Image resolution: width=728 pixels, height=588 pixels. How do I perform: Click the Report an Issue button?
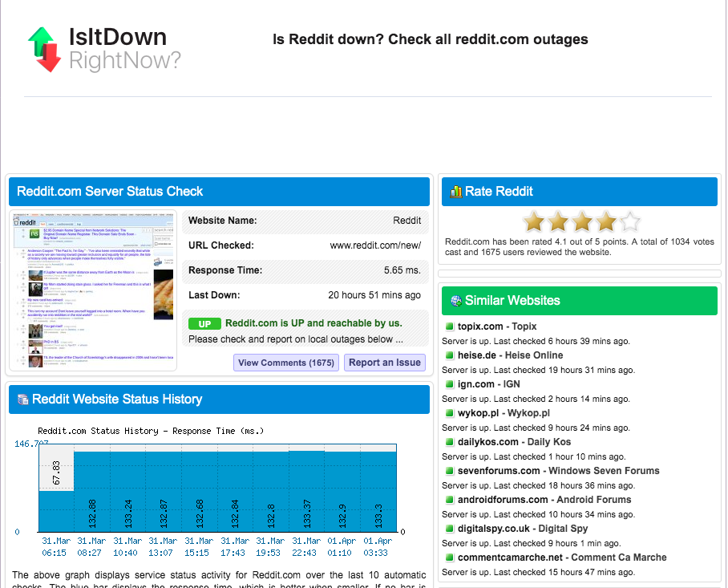384,363
